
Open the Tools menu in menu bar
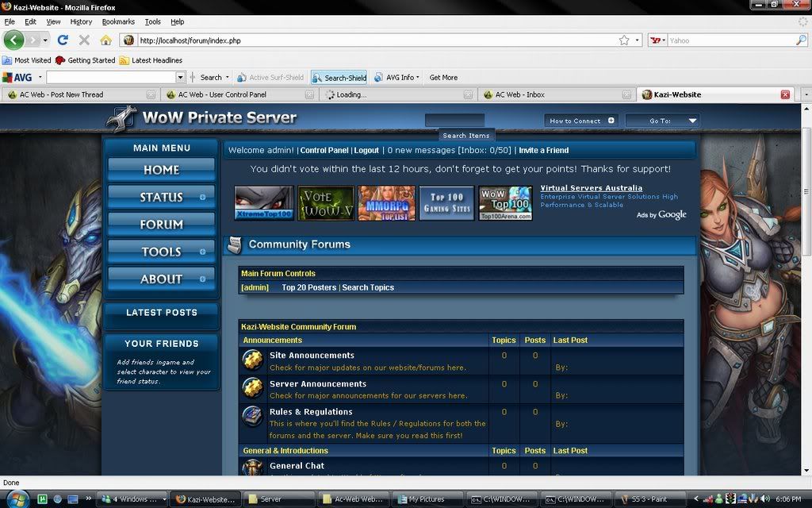[153, 21]
